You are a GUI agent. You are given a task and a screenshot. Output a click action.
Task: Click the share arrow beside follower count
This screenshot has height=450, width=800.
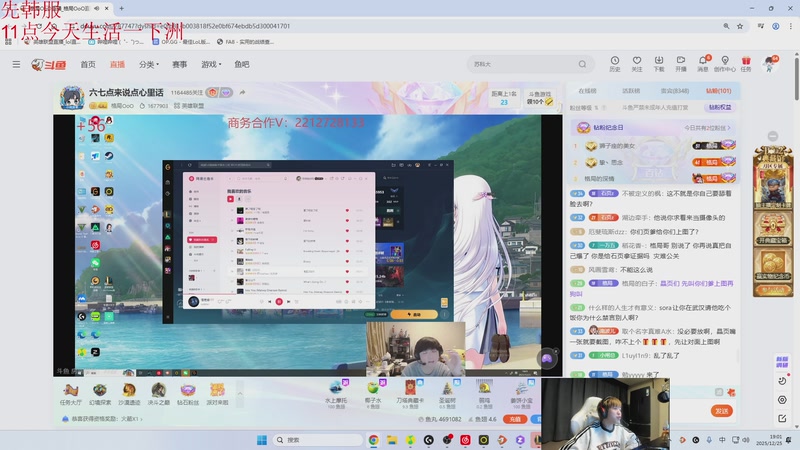pos(242,92)
